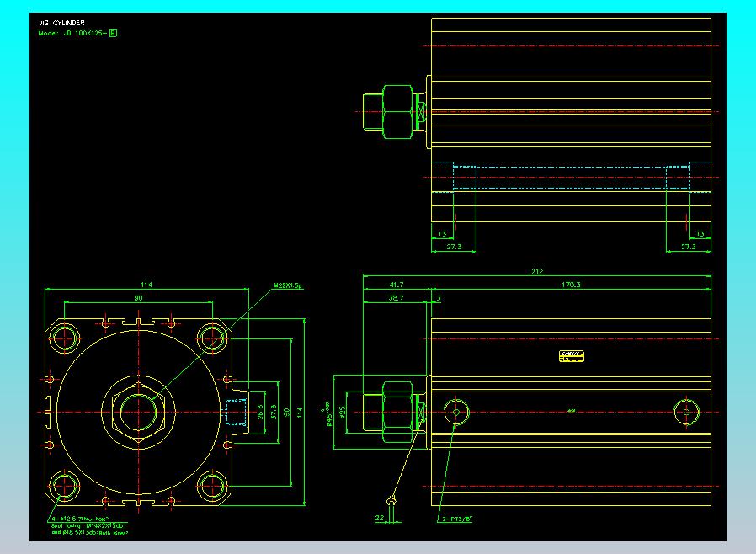The width and height of the screenshot is (756, 554).
Task: Click the "Model: JG 100X125-" text line
Action: pyautogui.click(x=72, y=34)
